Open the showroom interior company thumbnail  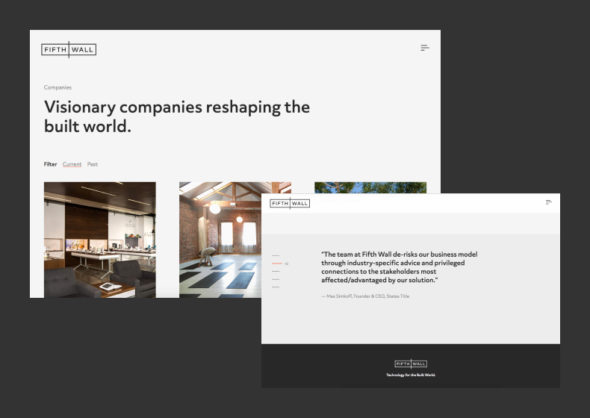[x=100, y=240]
